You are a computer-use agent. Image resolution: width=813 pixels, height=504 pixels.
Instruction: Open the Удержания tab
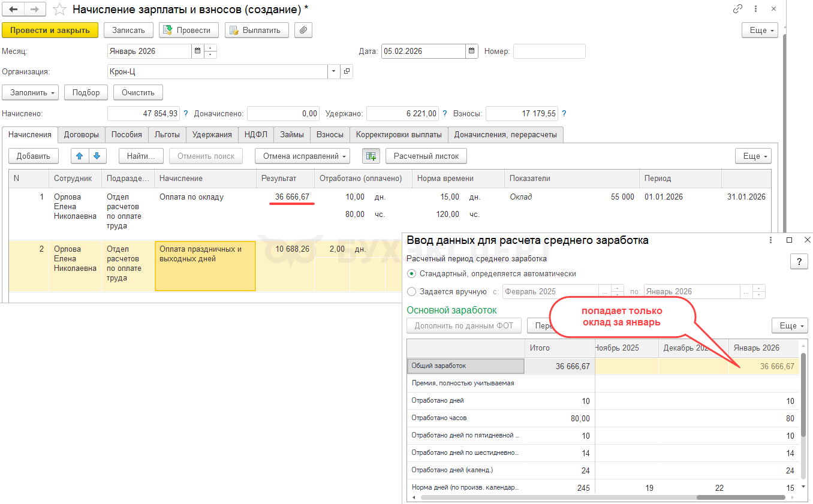pyautogui.click(x=212, y=135)
